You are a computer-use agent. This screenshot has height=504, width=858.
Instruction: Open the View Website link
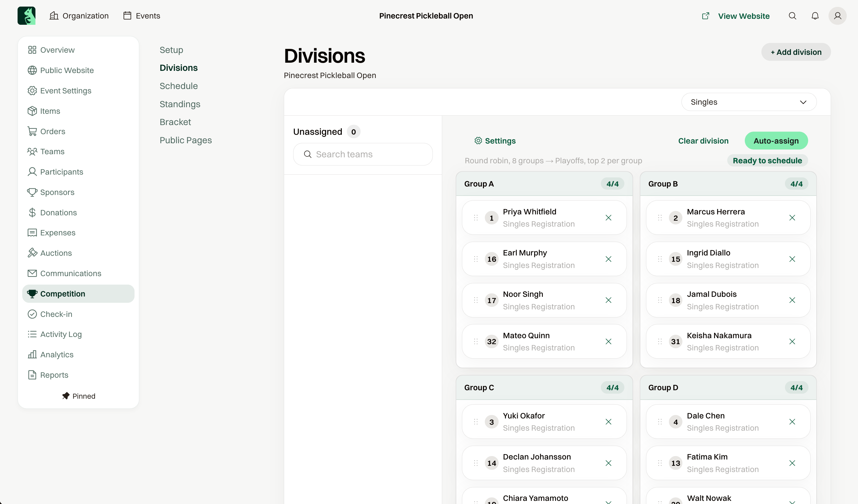(736, 16)
